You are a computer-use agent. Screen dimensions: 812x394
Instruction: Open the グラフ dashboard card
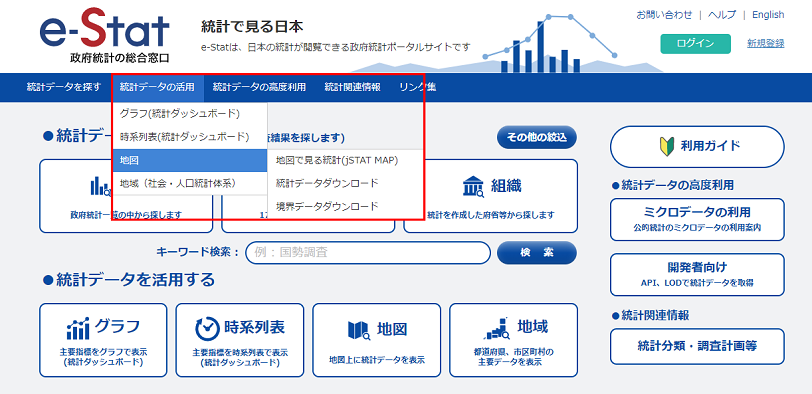coord(104,340)
